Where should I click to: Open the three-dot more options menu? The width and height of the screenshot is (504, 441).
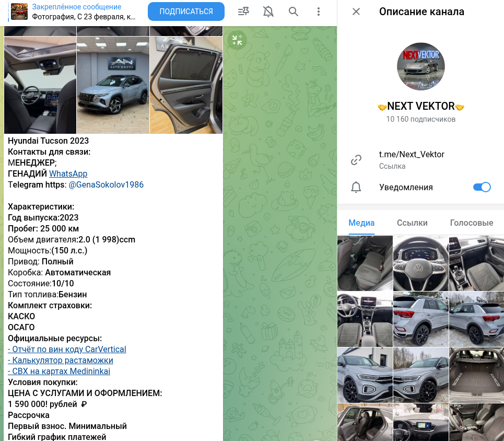point(319,11)
